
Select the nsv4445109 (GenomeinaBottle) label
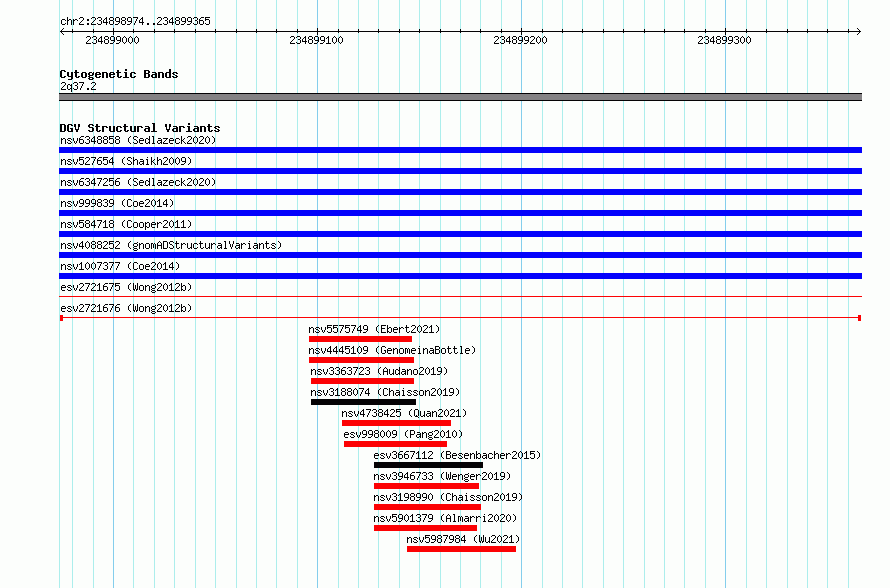coord(392,350)
